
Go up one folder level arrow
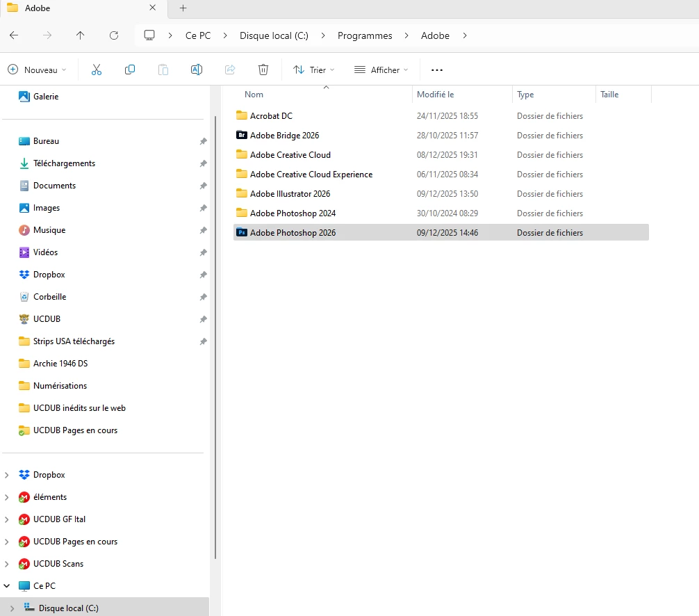point(80,35)
